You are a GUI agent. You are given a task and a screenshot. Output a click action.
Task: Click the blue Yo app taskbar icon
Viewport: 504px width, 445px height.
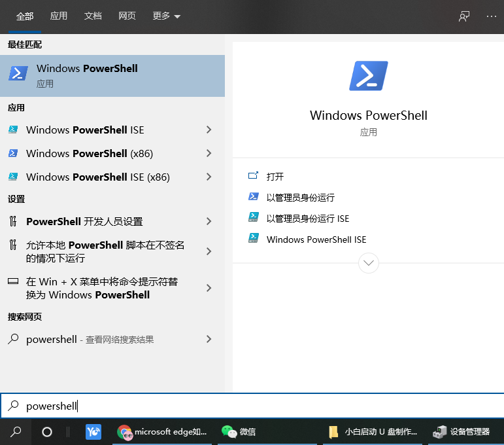(x=93, y=432)
